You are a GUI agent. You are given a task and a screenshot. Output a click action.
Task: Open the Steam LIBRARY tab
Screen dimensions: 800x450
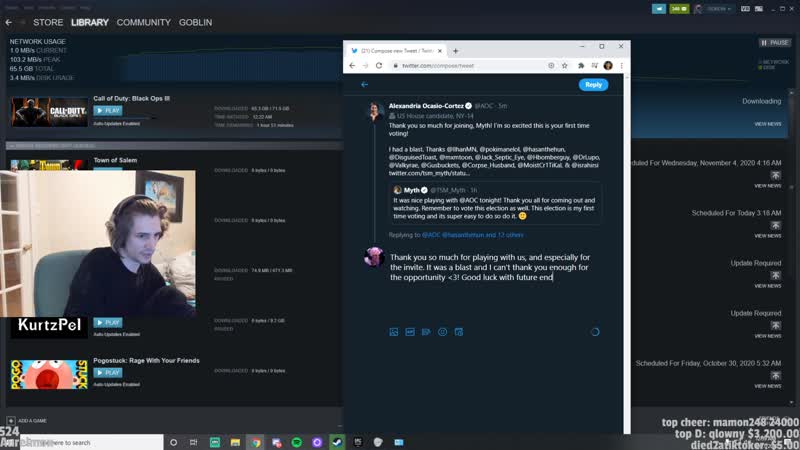point(90,22)
